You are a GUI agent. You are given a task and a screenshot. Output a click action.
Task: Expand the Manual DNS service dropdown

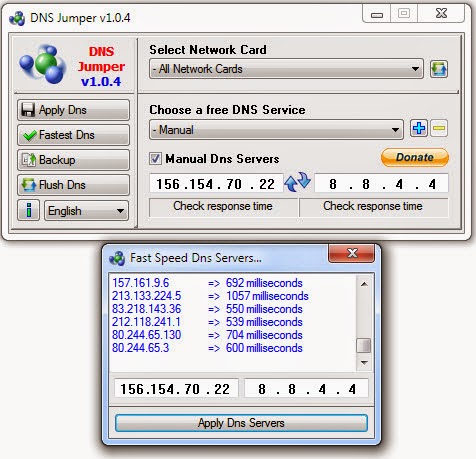pos(276,129)
